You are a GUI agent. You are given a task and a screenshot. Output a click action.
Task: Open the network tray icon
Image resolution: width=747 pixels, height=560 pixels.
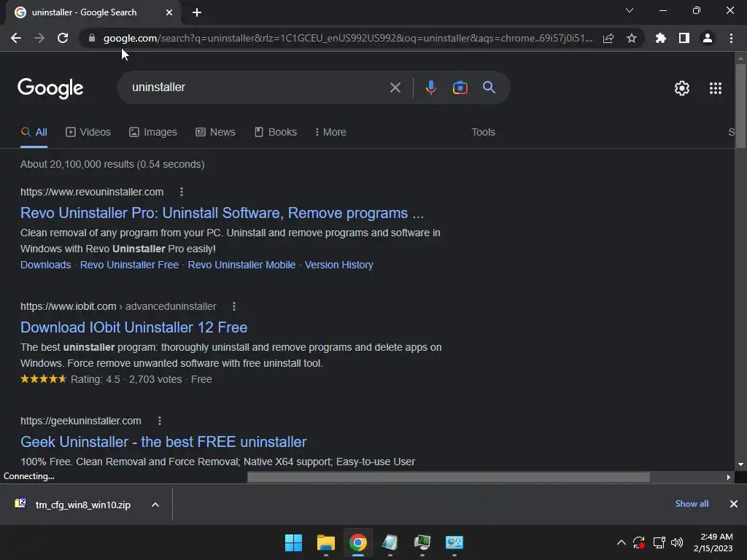[x=659, y=542]
